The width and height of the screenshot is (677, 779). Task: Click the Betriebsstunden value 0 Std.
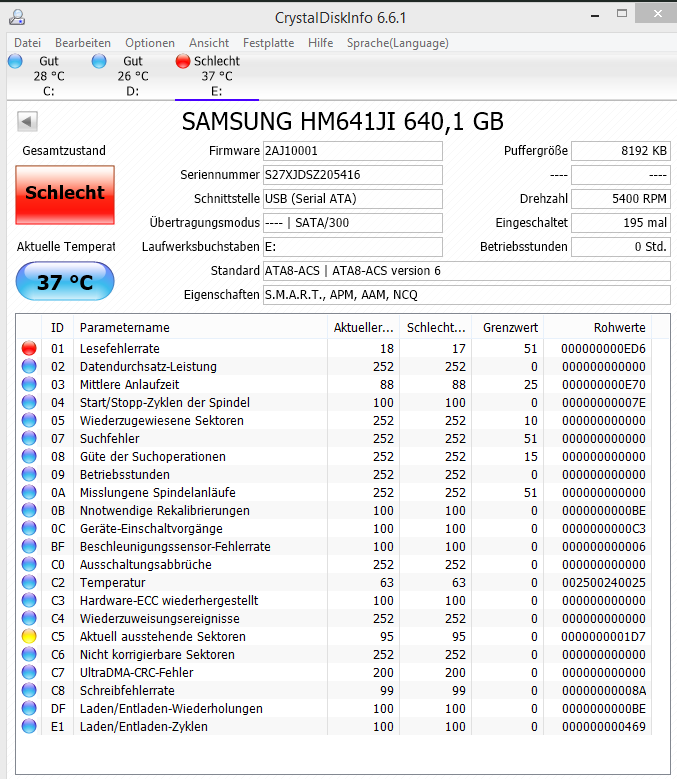pyautogui.click(x=621, y=247)
